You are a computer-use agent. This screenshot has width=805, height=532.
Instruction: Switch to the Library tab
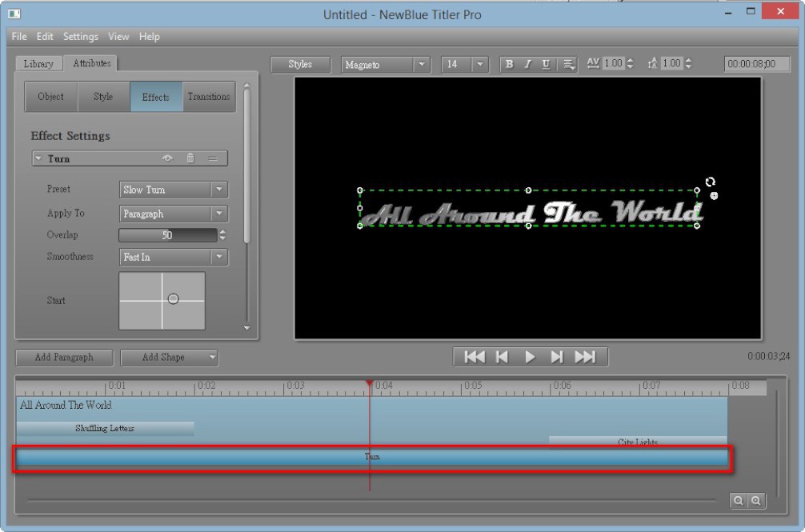tap(38, 64)
